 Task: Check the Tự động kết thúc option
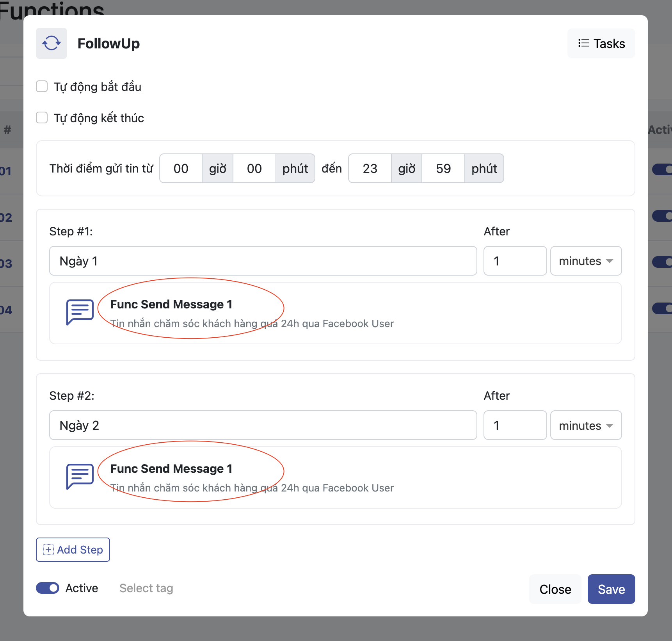(x=42, y=118)
